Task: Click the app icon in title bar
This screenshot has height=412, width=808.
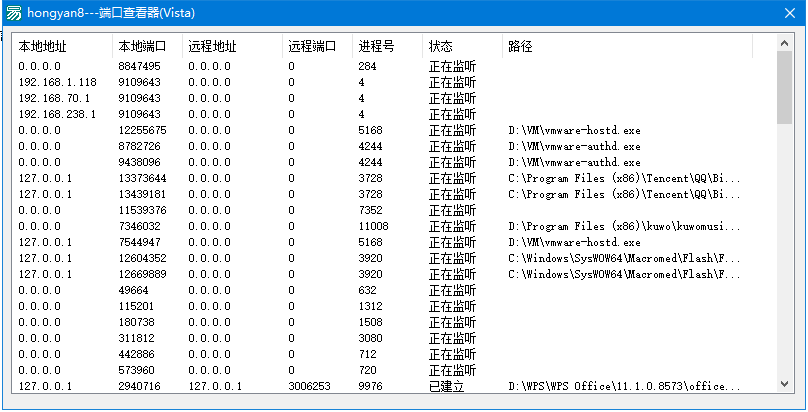Action: 14,13
